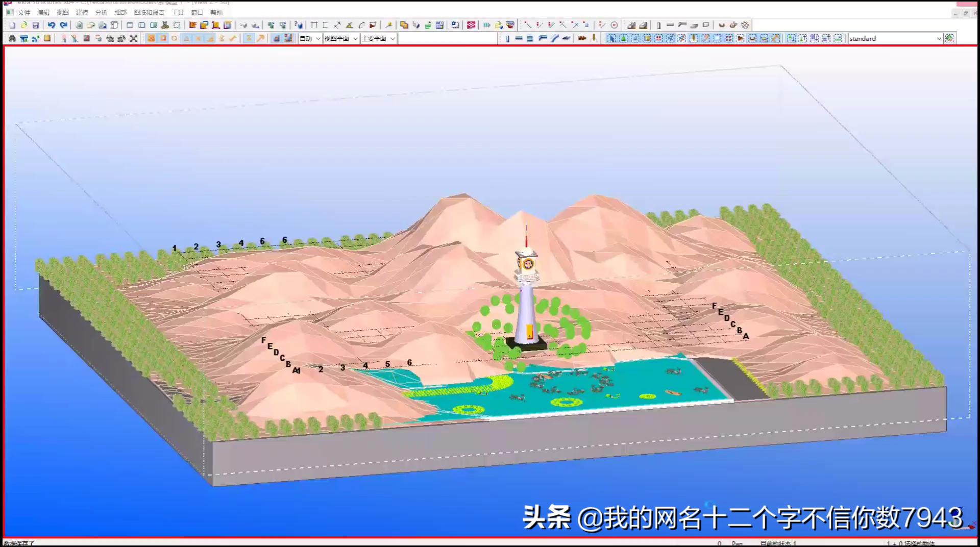
Task: Click the 数据保存了 status bar text
Action: (19, 543)
